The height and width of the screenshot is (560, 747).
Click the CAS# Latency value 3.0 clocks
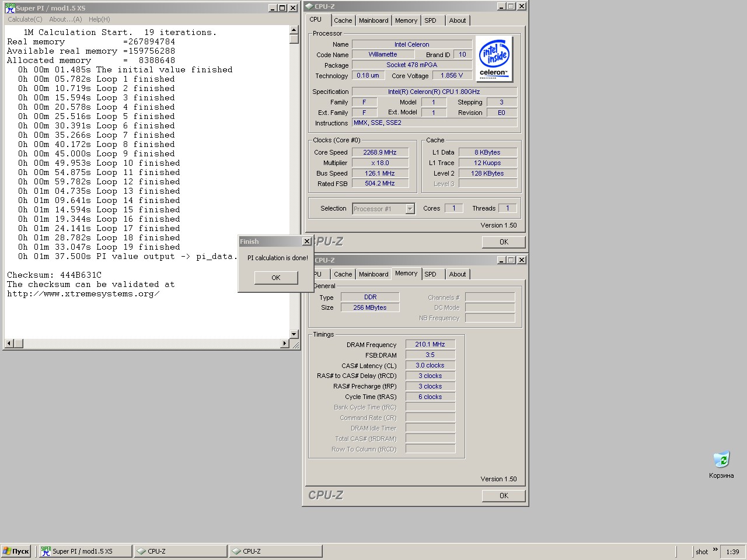click(430, 365)
